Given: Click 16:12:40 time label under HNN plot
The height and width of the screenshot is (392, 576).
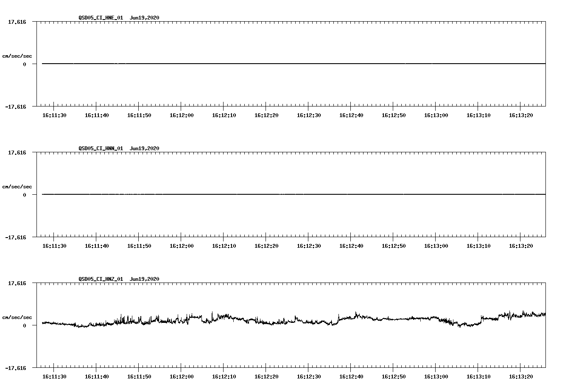Looking at the screenshot, I should coord(351,246).
